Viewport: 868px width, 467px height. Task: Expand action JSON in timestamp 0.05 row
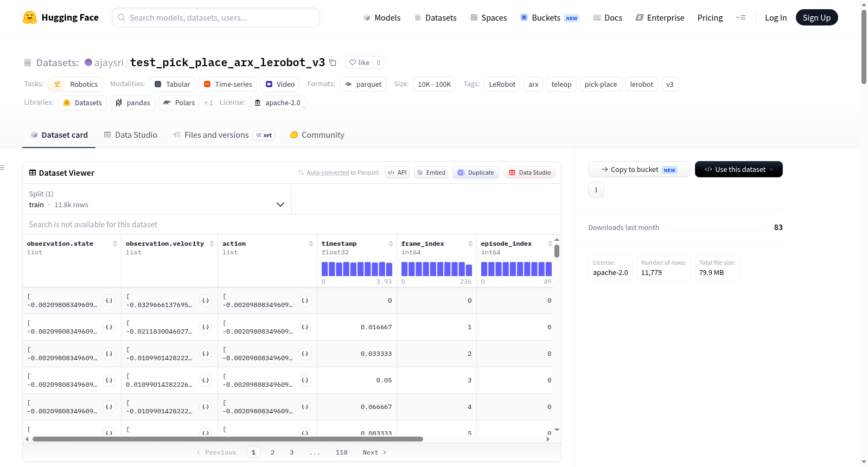305,380
